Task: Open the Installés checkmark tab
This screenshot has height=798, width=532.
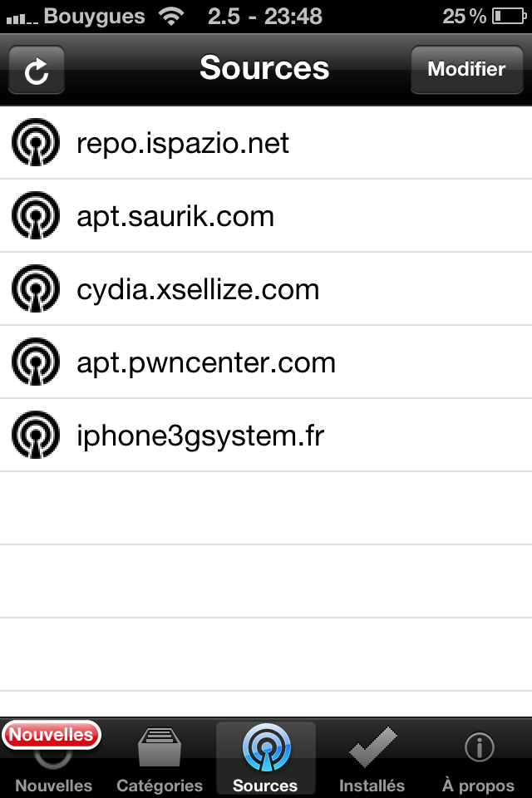Action: 372,758
